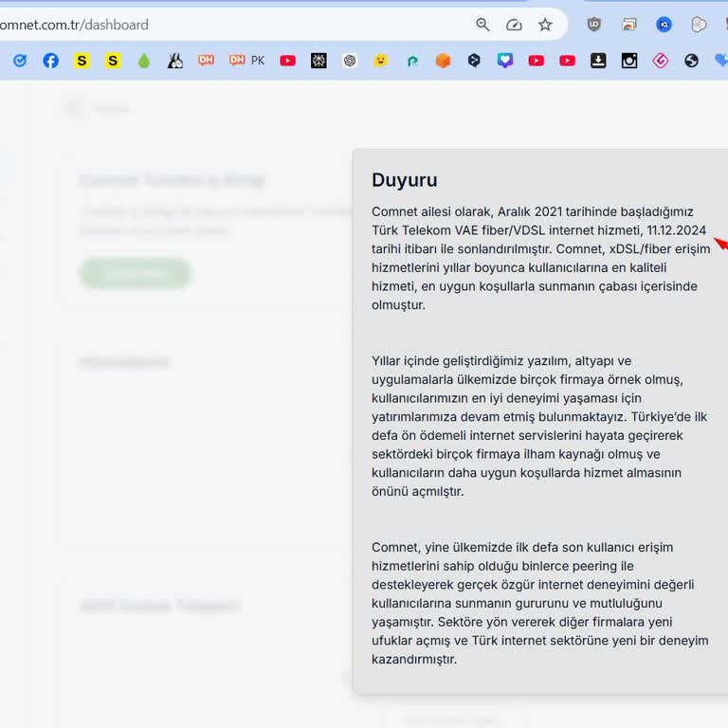Open the black square snowflake-pattern bookmark

coord(318,61)
